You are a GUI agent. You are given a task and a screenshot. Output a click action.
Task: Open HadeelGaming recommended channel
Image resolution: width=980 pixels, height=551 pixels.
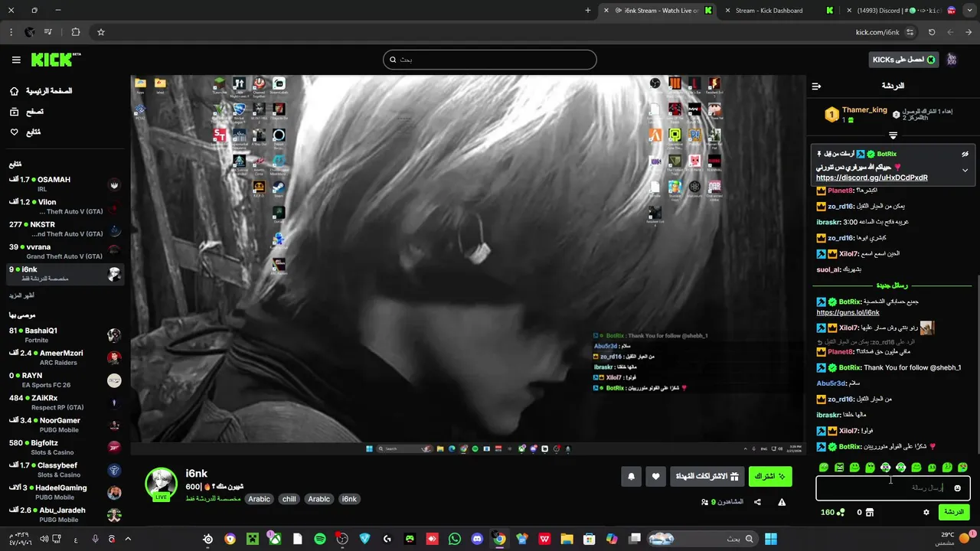[x=65, y=492]
